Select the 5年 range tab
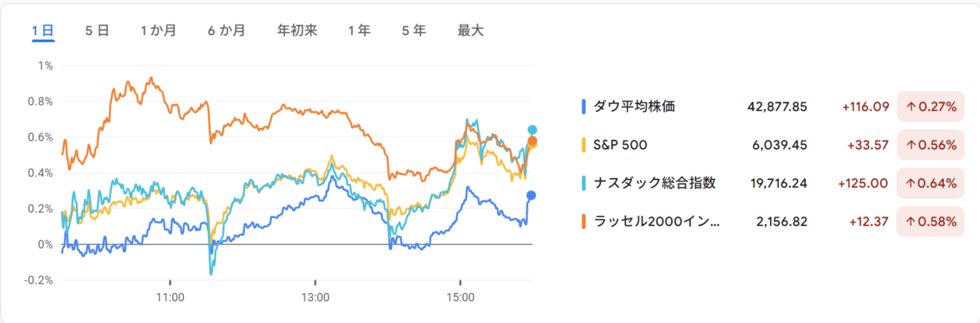 [x=413, y=30]
